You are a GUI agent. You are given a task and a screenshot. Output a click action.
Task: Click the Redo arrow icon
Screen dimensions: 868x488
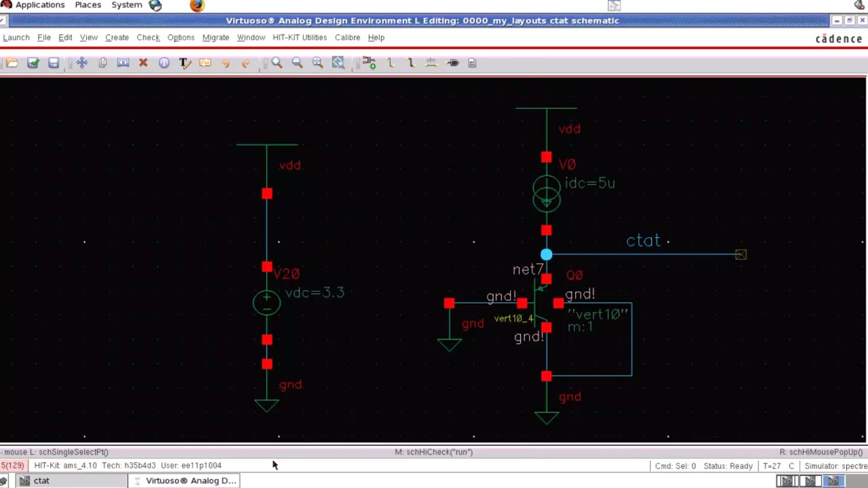click(246, 63)
